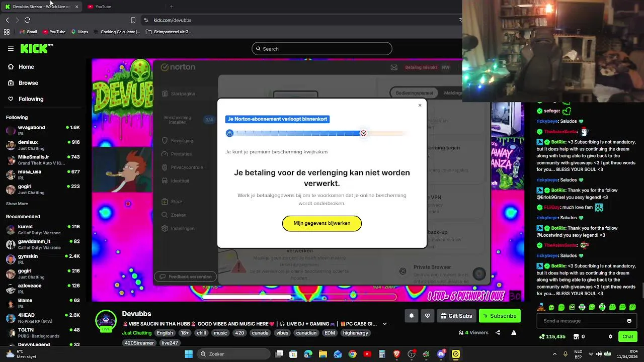Open Following in Kick sidebar
This screenshot has width=644, height=362.
tap(26, 99)
